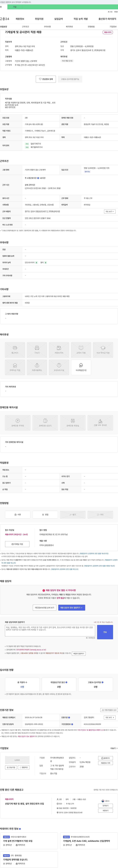Select the 주택자금 지원 benefit icon
The width and height of the screenshot is (118, 868).
click(x=15, y=367)
